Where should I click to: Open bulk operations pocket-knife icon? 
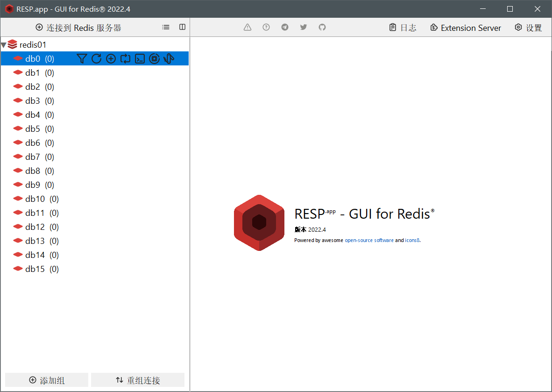pos(169,58)
